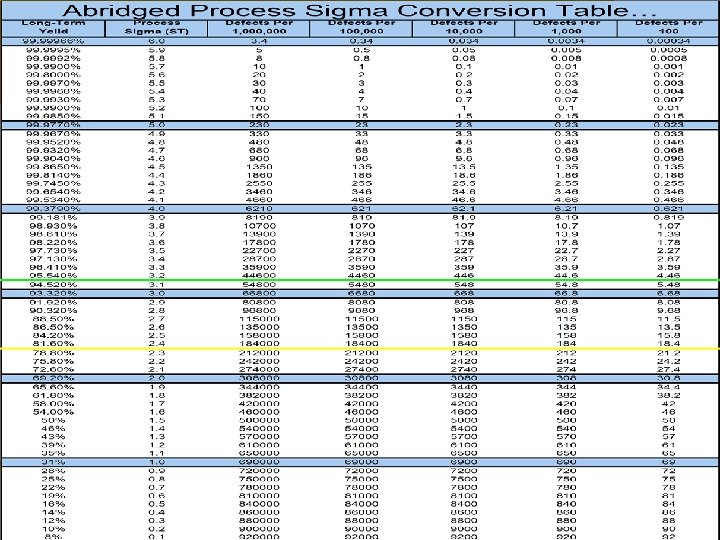Image resolution: width=720 pixels, height=540 pixels.
Task: Select the 10% yield cell
Action: pos(53,529)
